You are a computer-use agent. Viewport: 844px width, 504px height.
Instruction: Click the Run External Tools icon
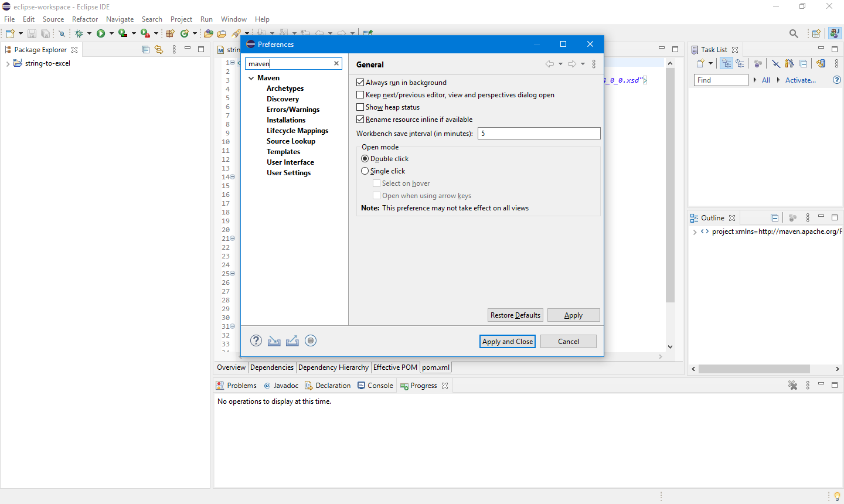point(145,33)
